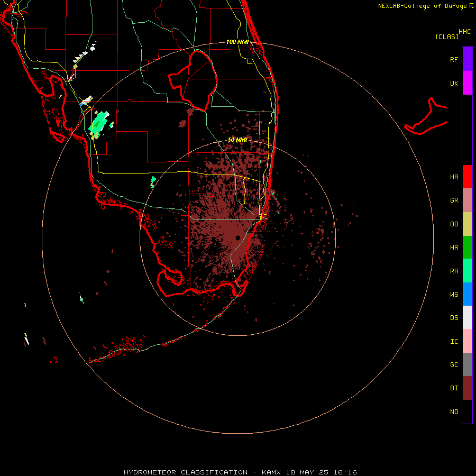Click the HR dark green legend swatch

pos(467,247)
